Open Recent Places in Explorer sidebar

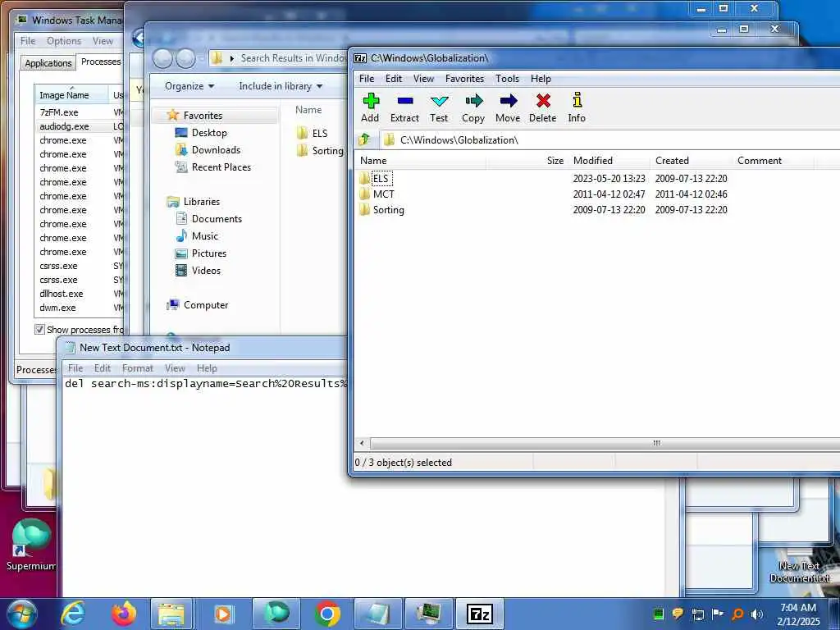coord(221,167)
